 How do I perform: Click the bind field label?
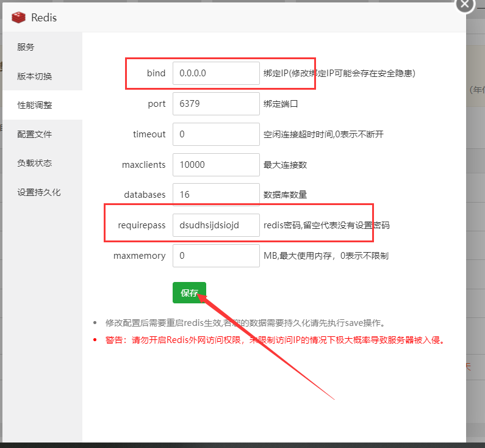tap(156, 73)
